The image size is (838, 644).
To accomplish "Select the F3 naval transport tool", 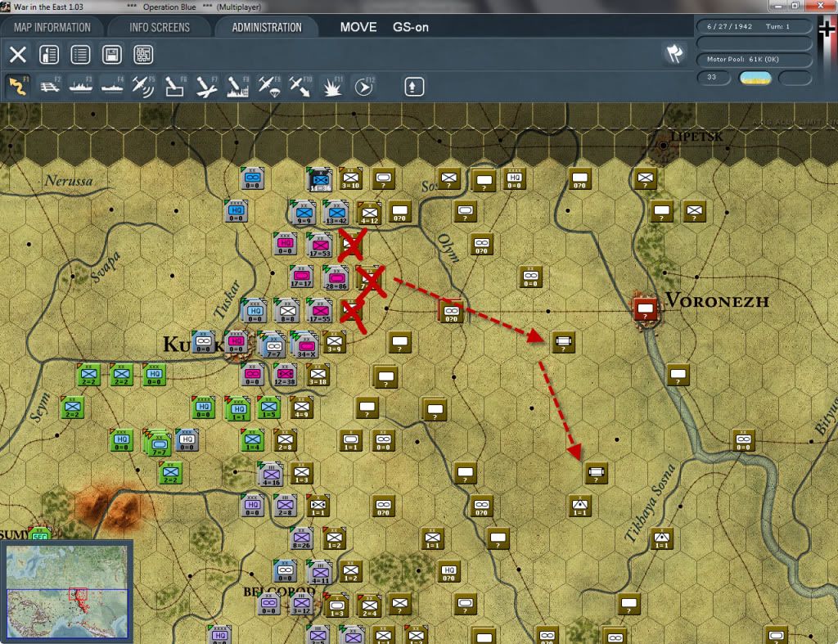I will 81,86.
